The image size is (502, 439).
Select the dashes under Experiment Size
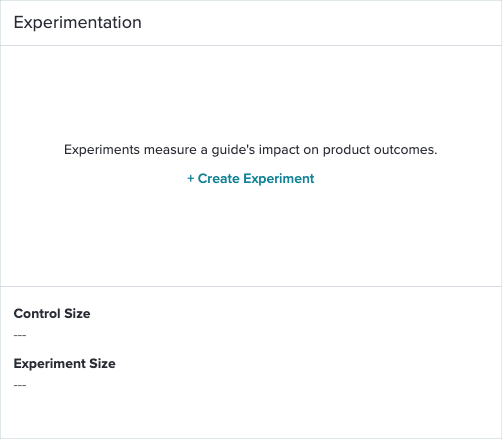(20, 385)
